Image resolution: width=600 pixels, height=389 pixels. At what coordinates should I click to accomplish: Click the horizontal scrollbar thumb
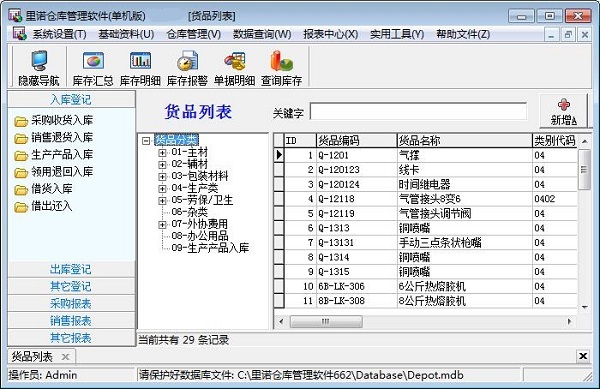point(326,321)
